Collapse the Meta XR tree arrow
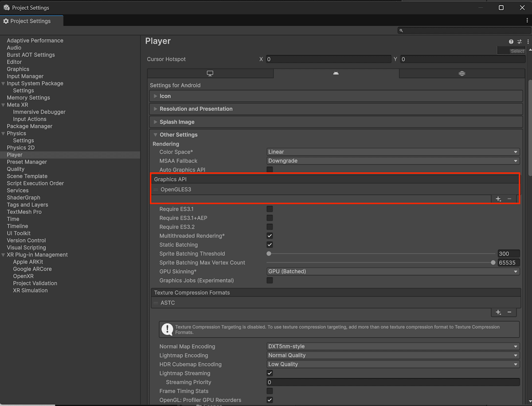 click(x=3, y=105)
